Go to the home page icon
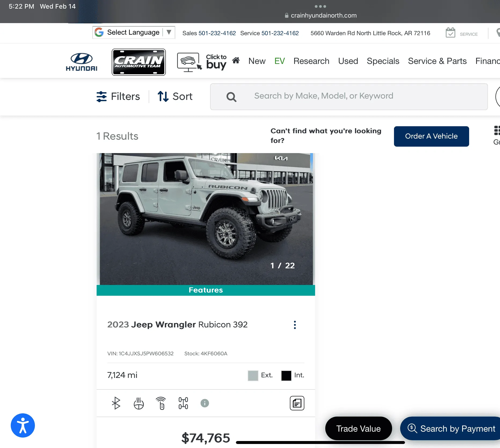500x448 pixels. point(236,60)
